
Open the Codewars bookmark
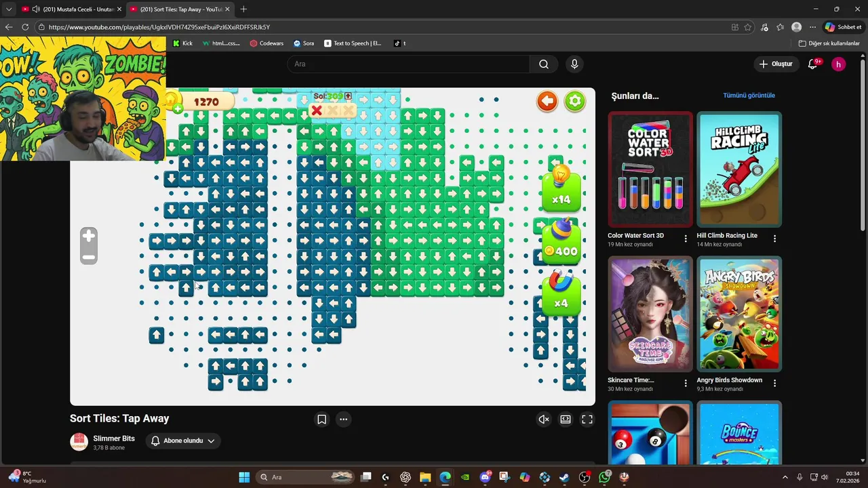267,43
